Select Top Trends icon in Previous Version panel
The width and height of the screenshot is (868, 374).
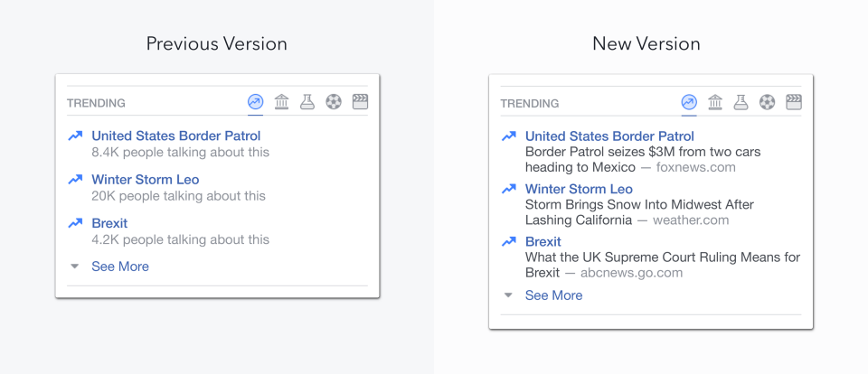[255, 102]
